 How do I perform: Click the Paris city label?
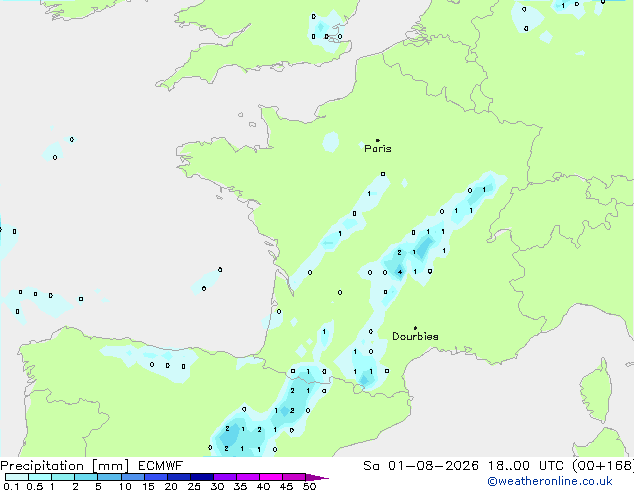(378, 149)
